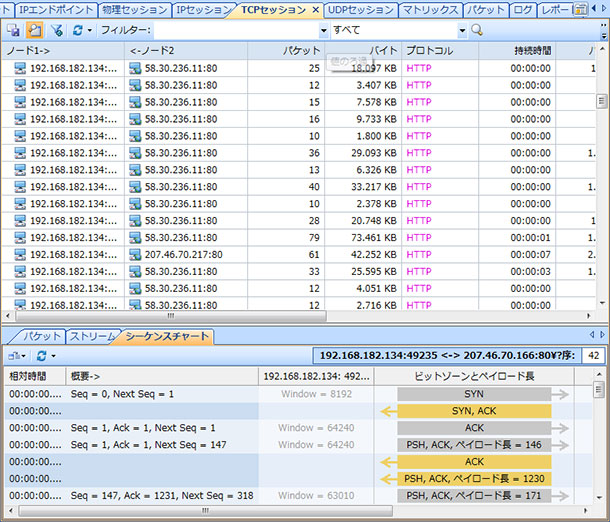This screenshot has height=522, width=610.
Task: Sort by the バイト column header
Action: tap(384, 50)
